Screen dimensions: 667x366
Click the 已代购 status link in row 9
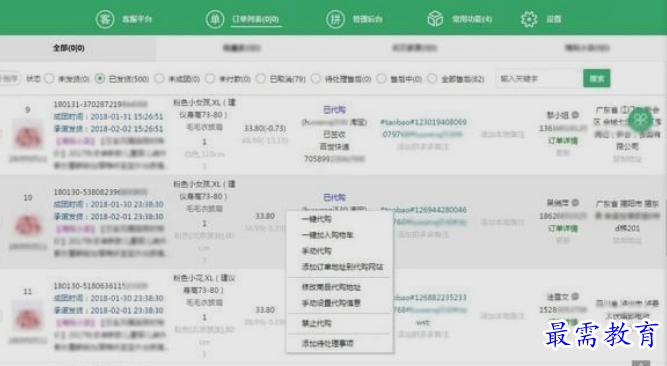pyautogui.click(x=335, y=110)
